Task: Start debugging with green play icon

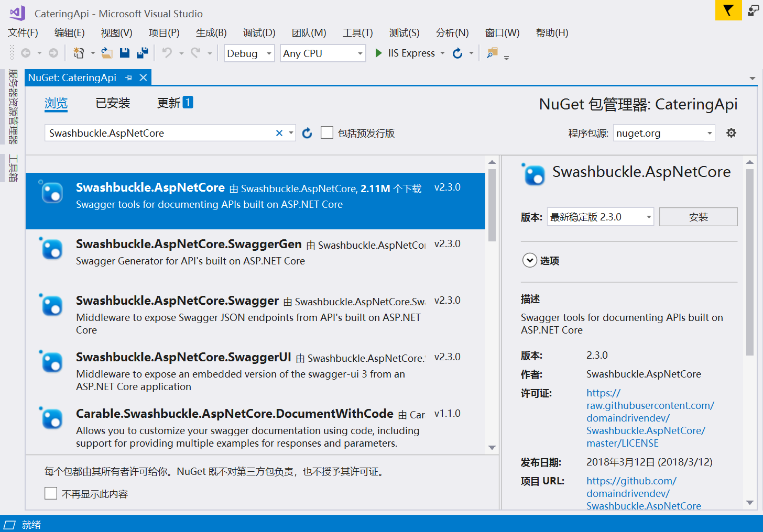Action: [378, 53]
